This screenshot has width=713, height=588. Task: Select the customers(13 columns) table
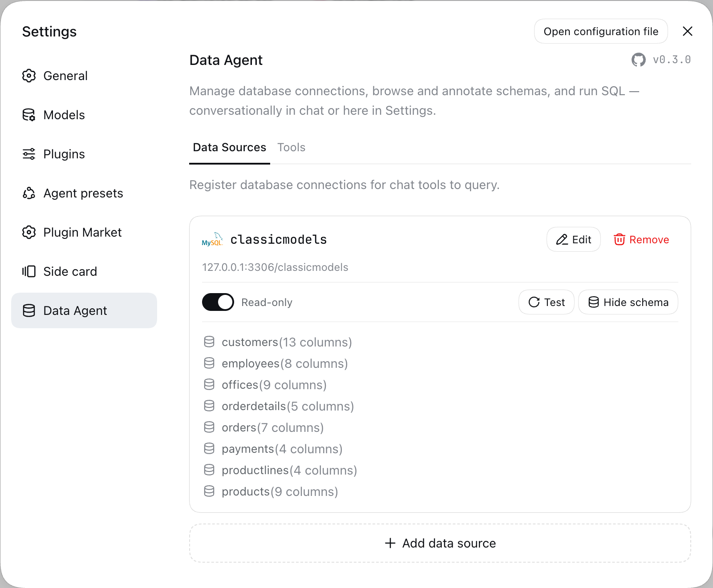coord(287,342)
